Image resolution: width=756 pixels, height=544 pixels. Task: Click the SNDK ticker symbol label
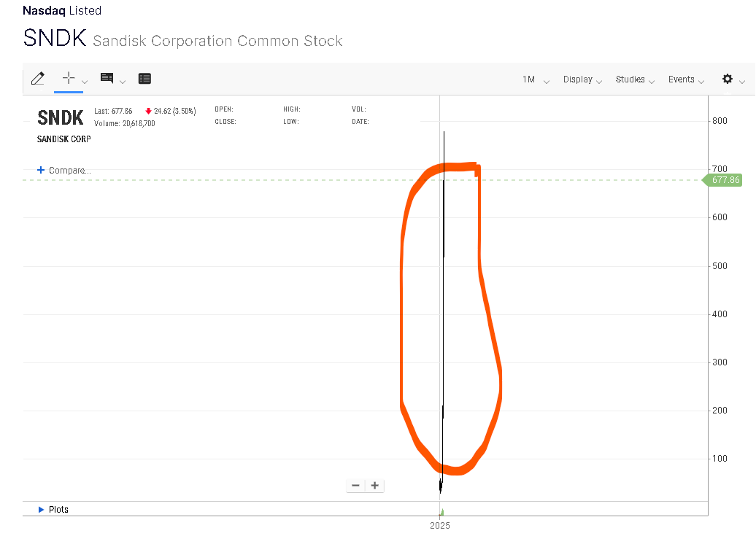[x=60, y=117]
